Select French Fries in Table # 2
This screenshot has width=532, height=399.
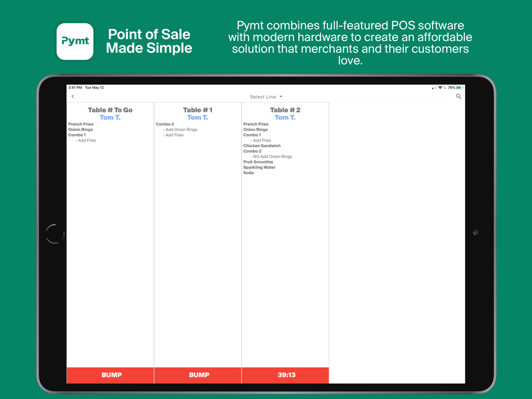(x=256, y=124)
